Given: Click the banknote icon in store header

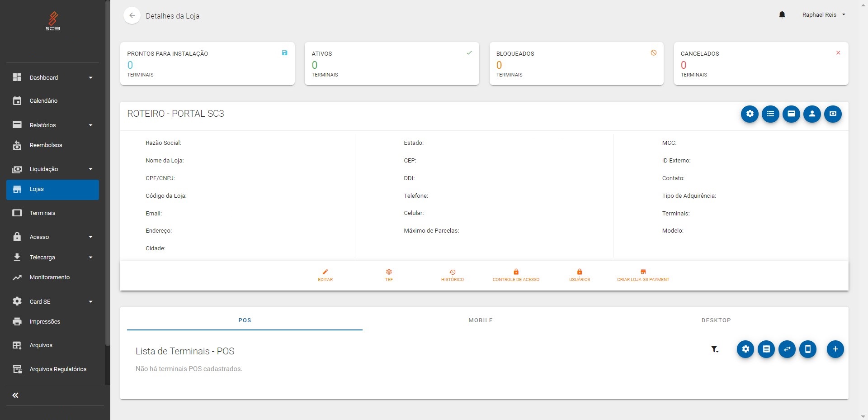Looking at the screenshot, I should 833,114.
